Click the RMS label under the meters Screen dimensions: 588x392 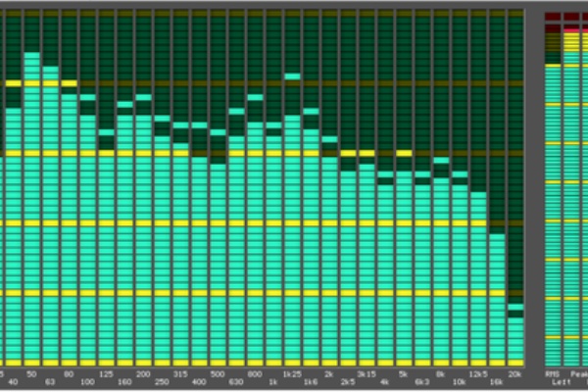553,373
